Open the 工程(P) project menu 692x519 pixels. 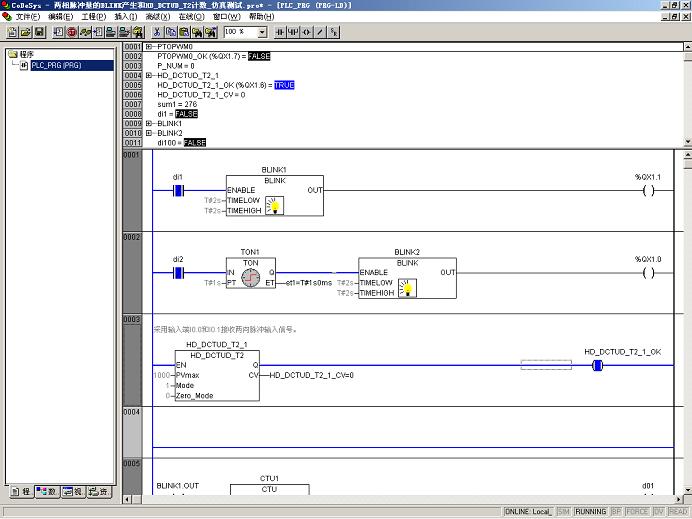[x=94, y=17]
